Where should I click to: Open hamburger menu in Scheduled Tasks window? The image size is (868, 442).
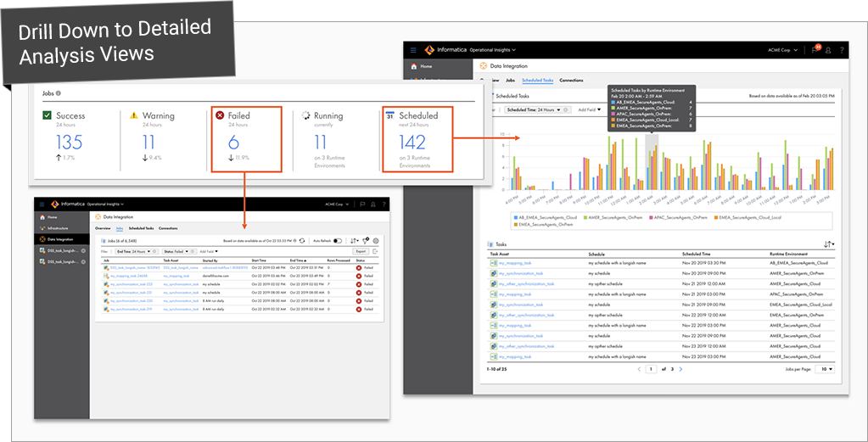(x=413, y=50)
